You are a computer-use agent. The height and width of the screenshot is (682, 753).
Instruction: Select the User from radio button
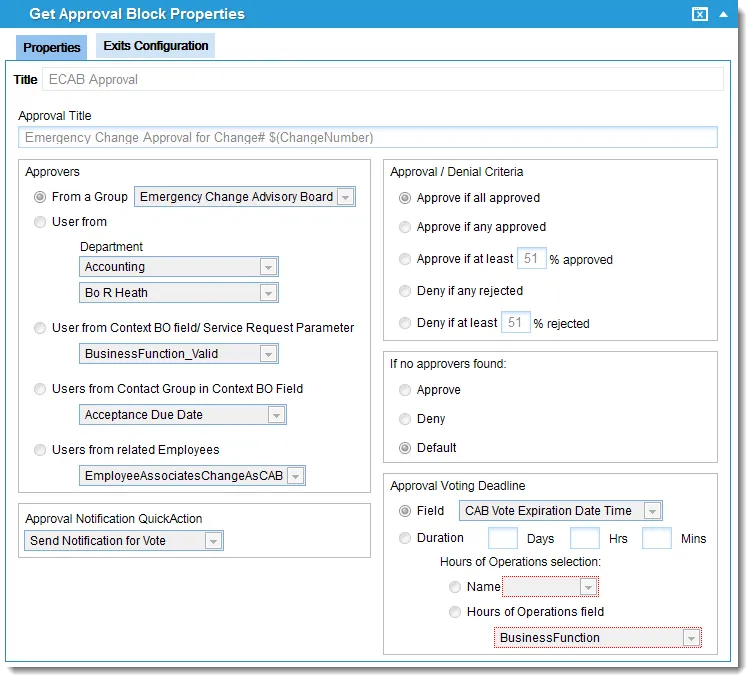(40, 222)
